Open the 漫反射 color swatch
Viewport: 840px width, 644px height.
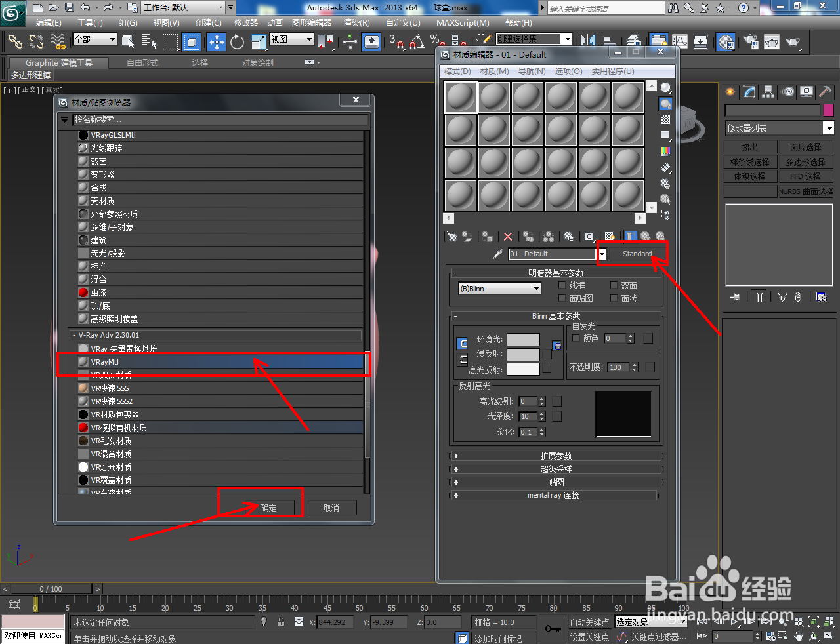tap(524, 353)
